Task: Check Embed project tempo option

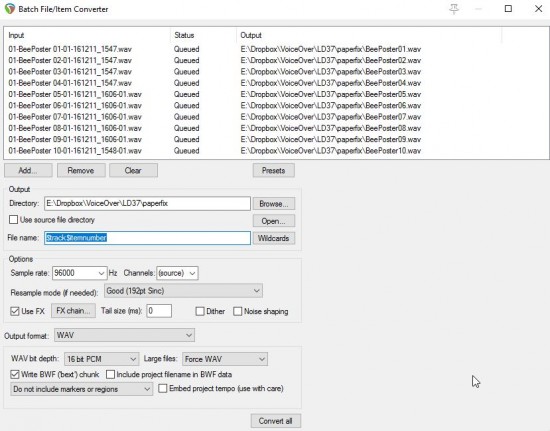Action: 163,388
